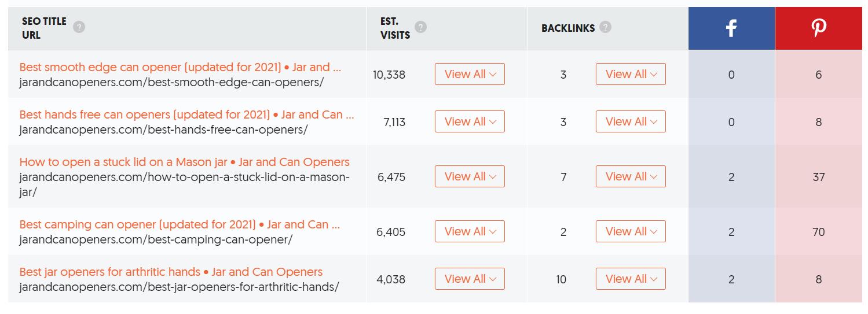Expand visits View All for hands free openers
868x314 pixels.
[x=470, y=121]
